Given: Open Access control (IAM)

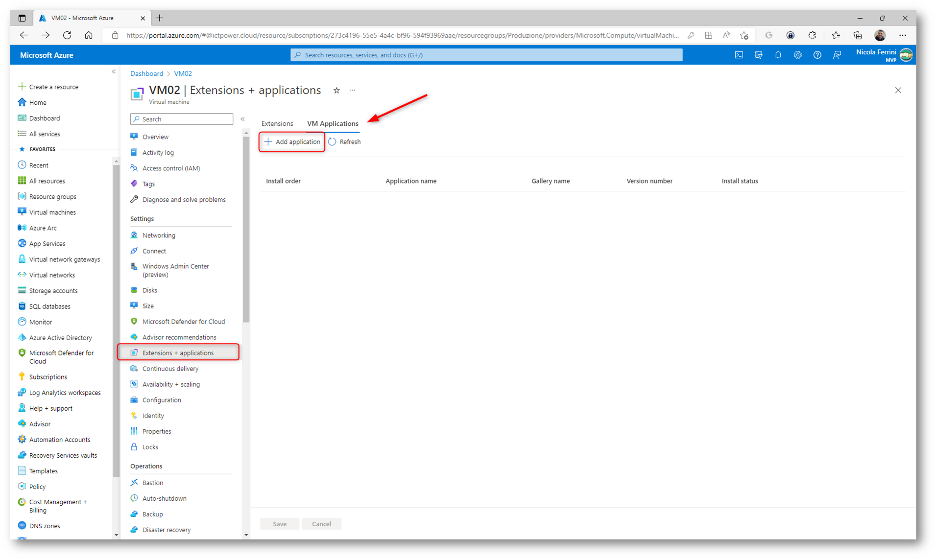Looking at the screenshot, I should click(171, 168).
